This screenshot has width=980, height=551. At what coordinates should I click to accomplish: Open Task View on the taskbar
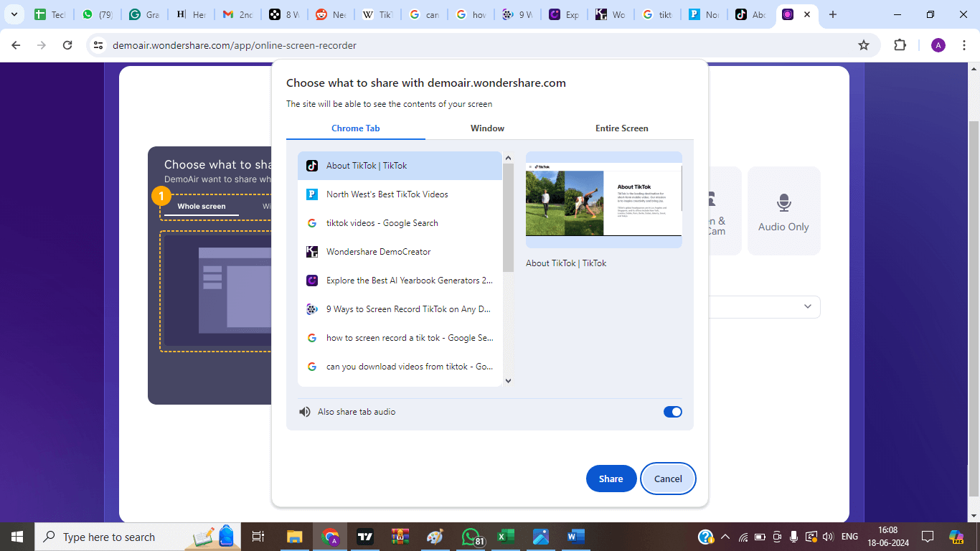[258, 537]
